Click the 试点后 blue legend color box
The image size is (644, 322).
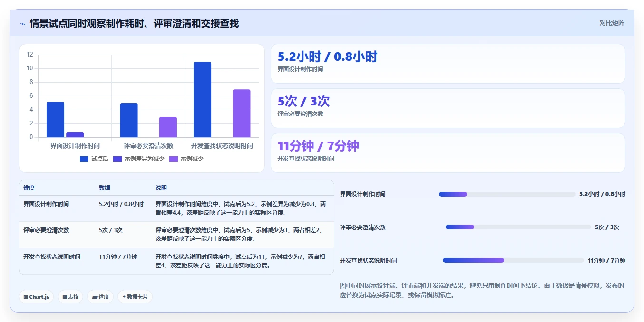coord(84,159)
